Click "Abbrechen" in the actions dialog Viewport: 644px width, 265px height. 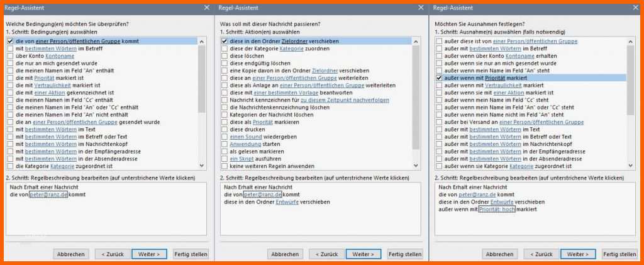285,254
